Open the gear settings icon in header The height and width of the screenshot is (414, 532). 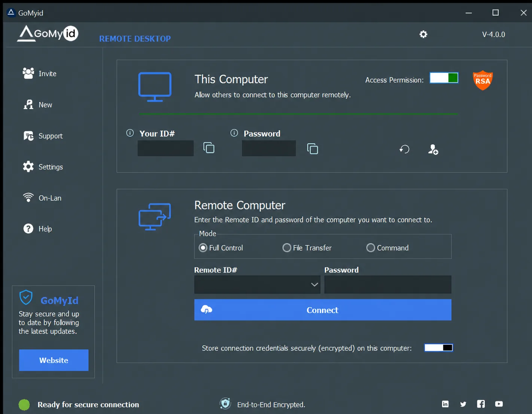point(423,34)
